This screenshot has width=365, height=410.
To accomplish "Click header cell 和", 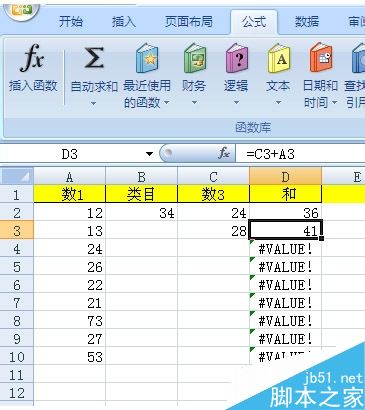I will 285,194.
